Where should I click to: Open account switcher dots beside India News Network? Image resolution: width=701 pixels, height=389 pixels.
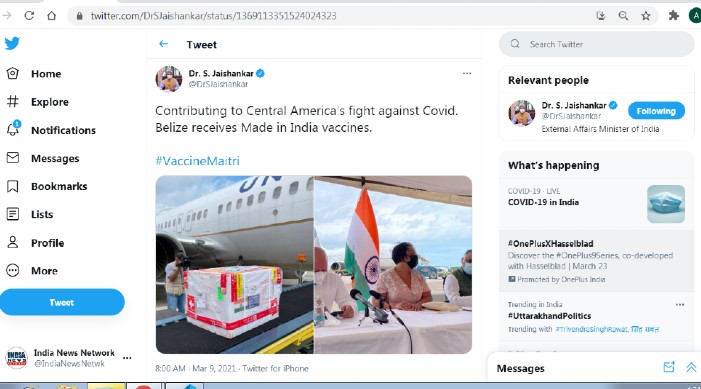point(127,358)
